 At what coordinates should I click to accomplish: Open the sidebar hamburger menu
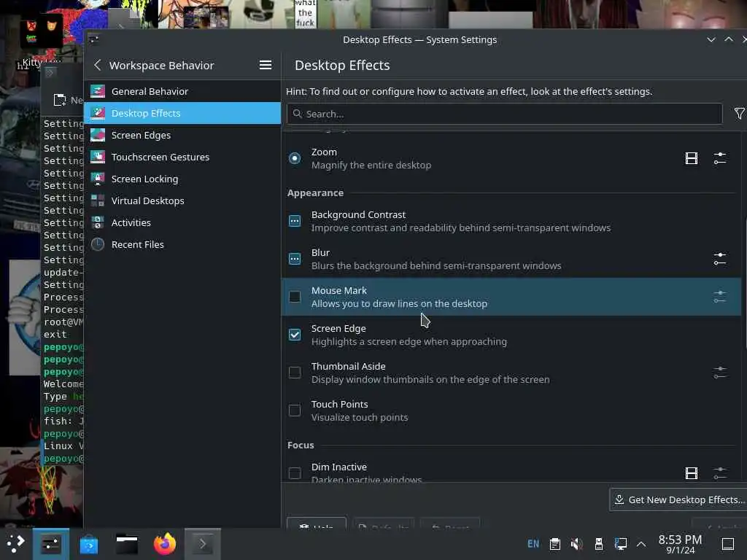click(x=266, y=65)
